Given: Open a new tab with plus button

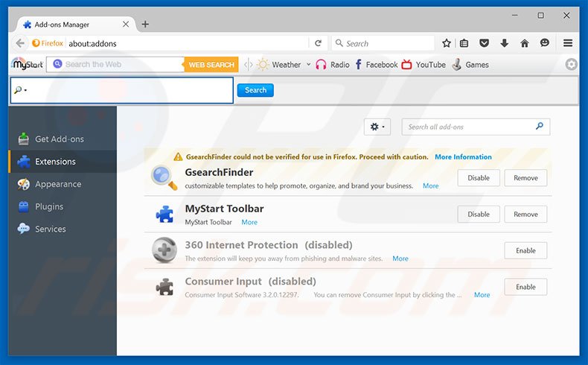Looking at the screenshot, I should click(145, 25).
